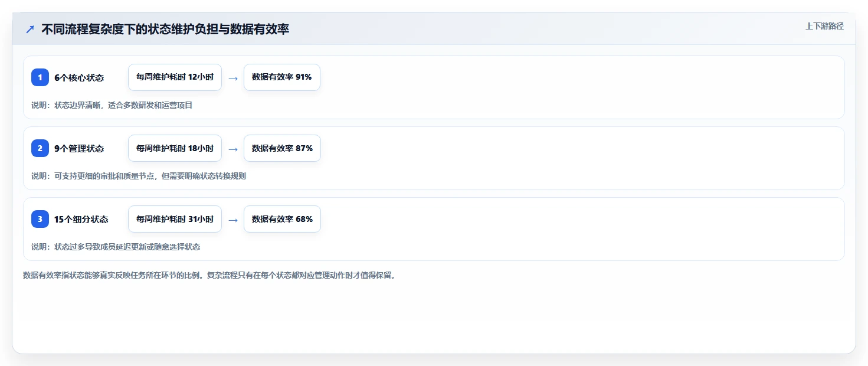Open the 每周维护耗时 18小时 box
This screenshot has width=868, height=366.
click(175, 148)
